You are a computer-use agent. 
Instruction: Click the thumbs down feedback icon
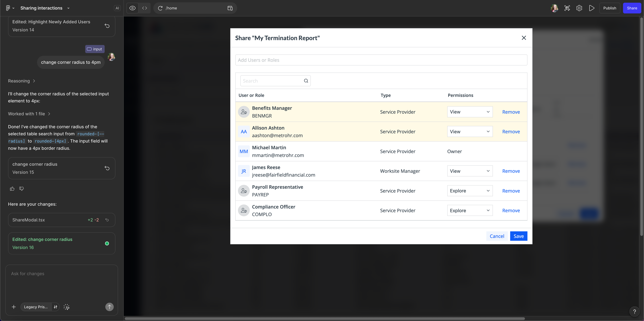21,189
